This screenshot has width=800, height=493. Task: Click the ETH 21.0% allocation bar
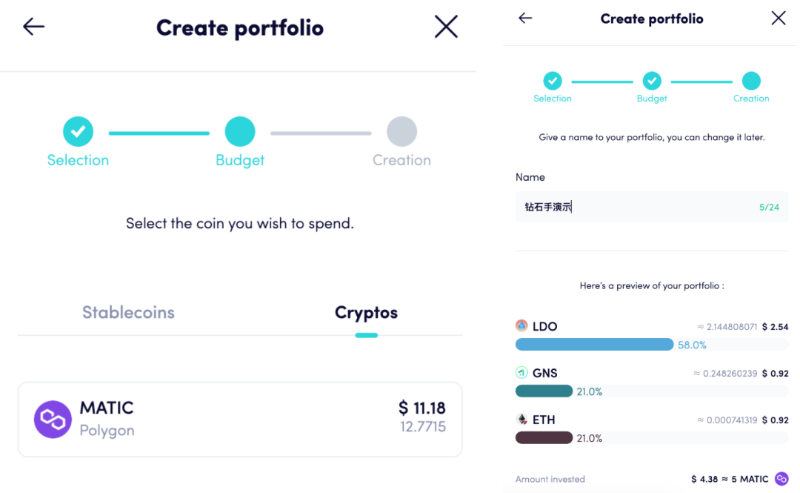(544, 438)
